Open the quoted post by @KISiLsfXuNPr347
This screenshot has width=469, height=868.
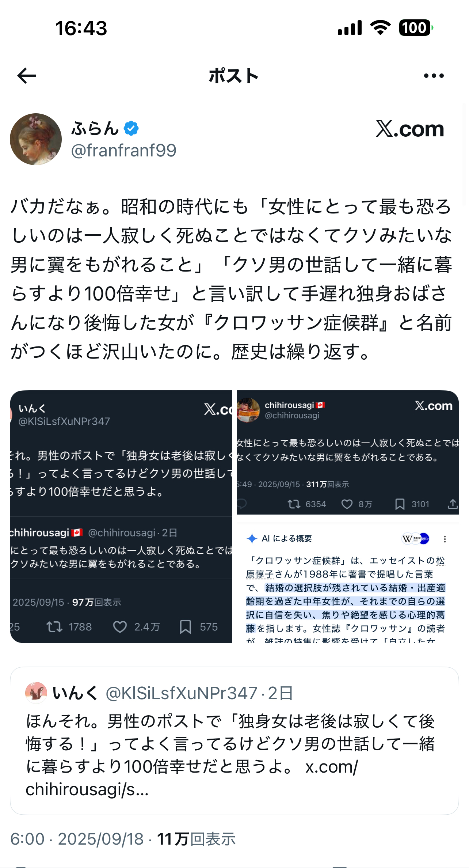click(x=234, y=741)
